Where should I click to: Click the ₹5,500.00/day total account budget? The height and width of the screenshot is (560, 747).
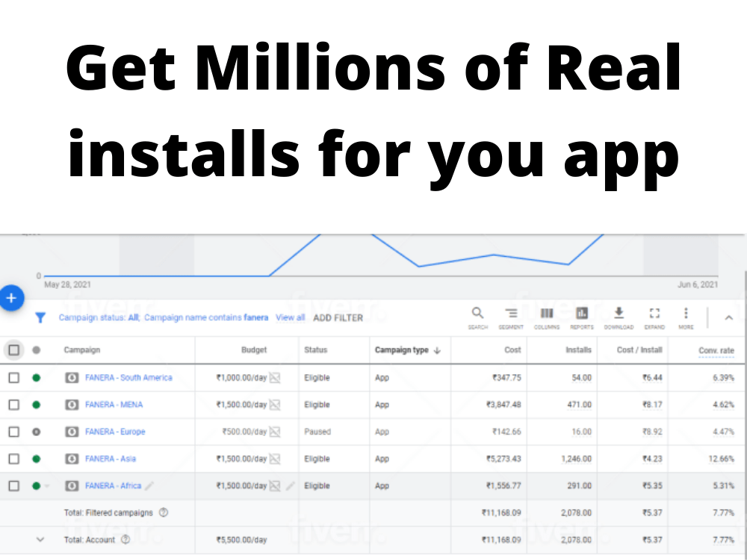click(x=241, y=540)
